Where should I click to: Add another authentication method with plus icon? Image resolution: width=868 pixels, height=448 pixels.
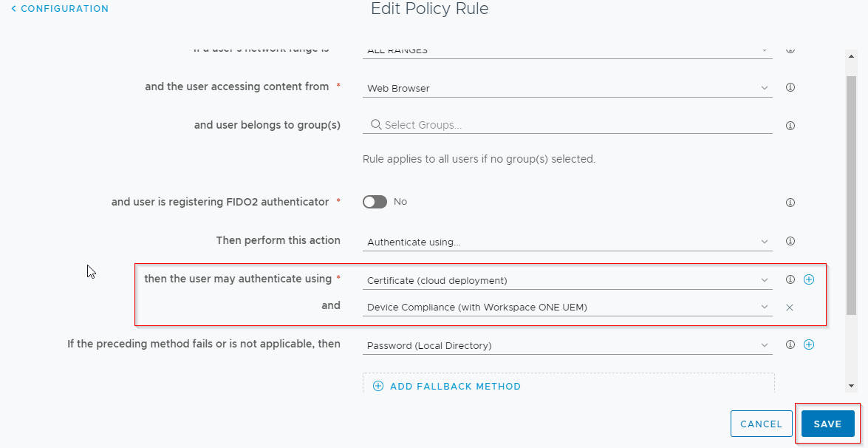809,279
